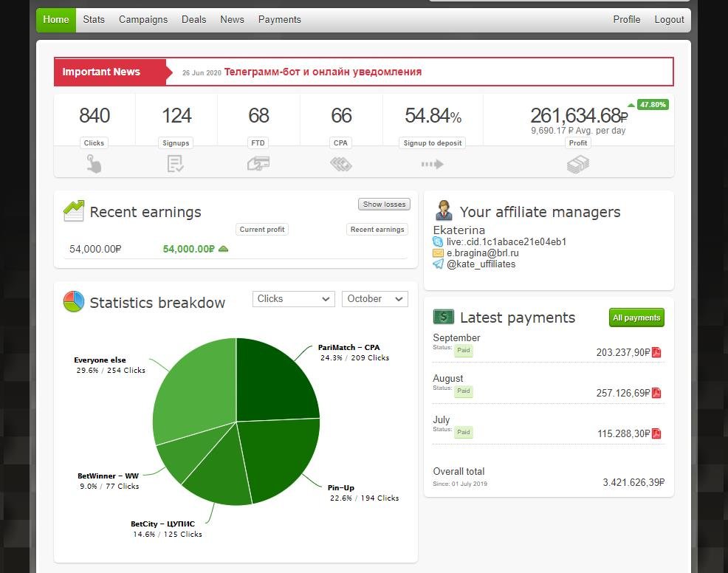728x573 pixels.
Task: Go to the Stats menu
Action: click(x=94, y=20)
